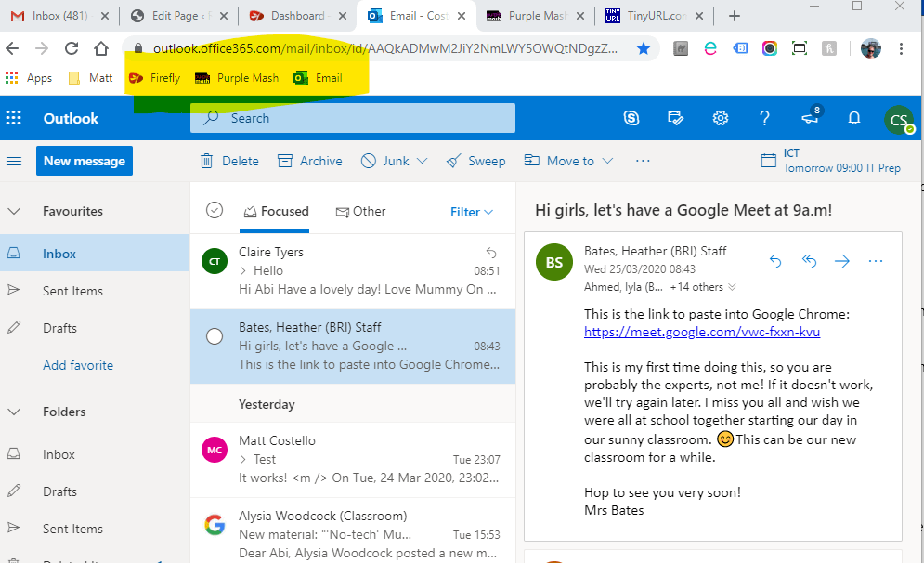Open Sent Items under Folders

tap(95, 529)
